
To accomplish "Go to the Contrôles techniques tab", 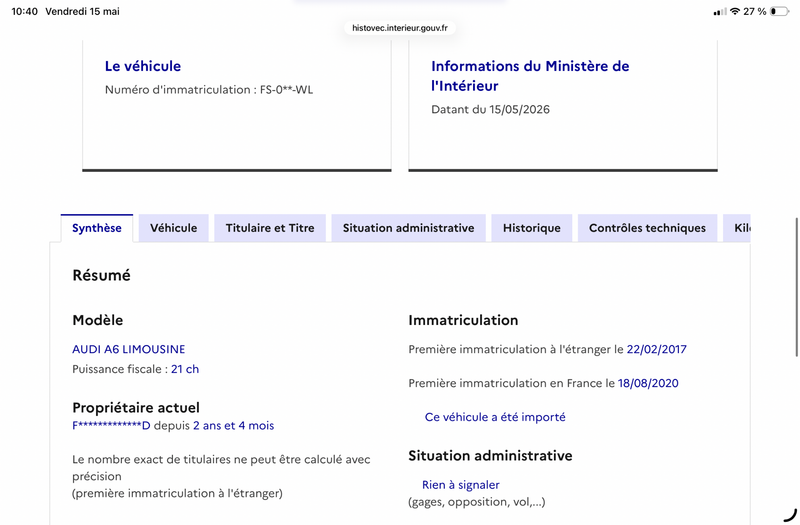I will [647, 228].
